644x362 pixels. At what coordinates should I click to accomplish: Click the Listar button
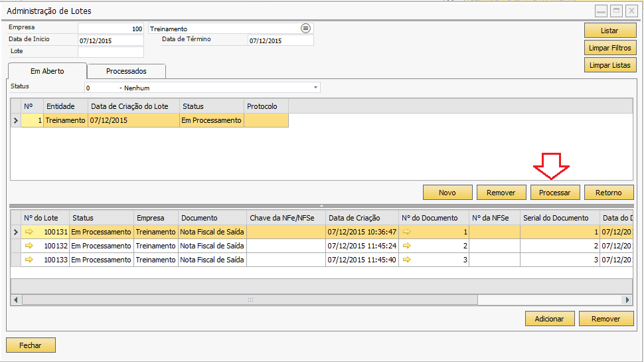pyautogui.click(x=610, y=31)
